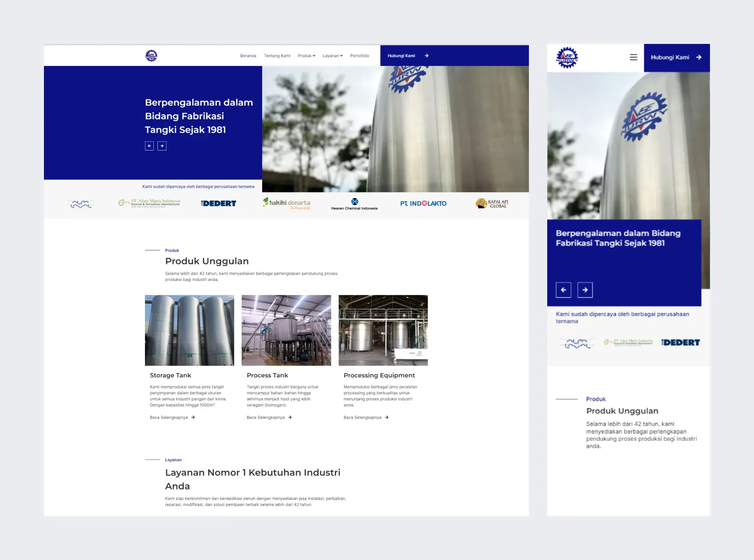
Task: Click the Storage Tank card title
Action: (171, 375)
